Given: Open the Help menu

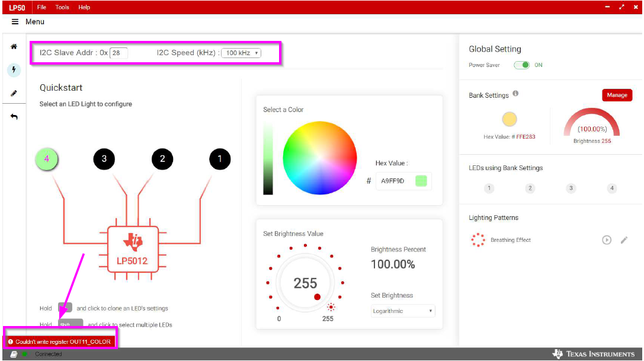Looking at the screenshot, I should [x=84, y=7].
